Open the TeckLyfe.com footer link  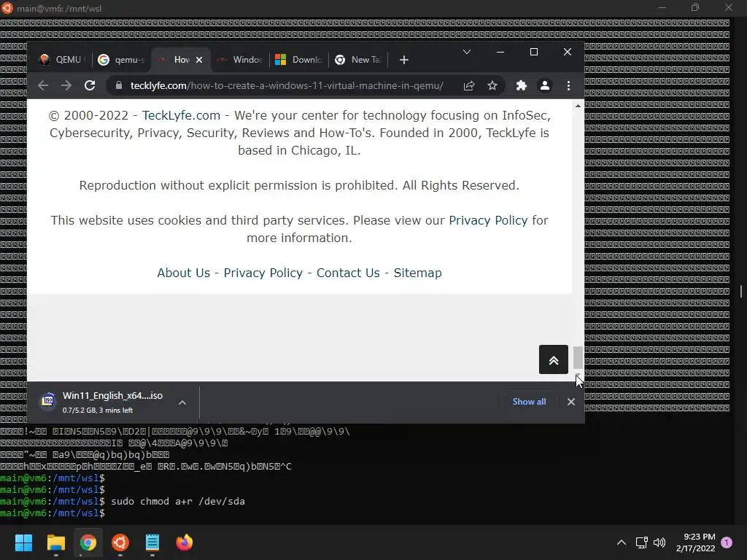coord(181,115)
